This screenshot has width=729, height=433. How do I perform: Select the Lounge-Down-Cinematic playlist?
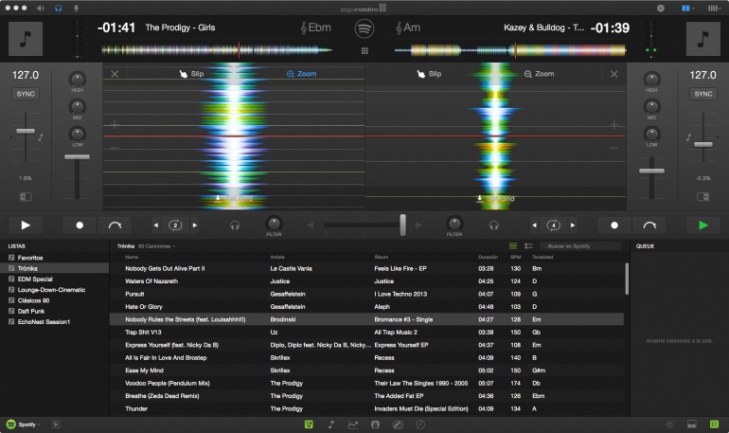pyautogui.click(x=54, y=290)
